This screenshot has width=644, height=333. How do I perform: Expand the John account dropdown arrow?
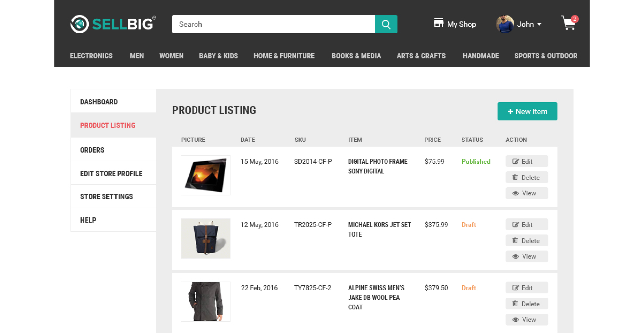pos(539,24)
